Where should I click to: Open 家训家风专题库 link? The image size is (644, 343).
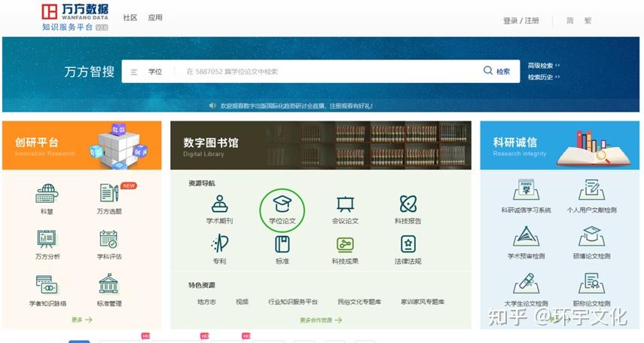[x=423, y=302]
